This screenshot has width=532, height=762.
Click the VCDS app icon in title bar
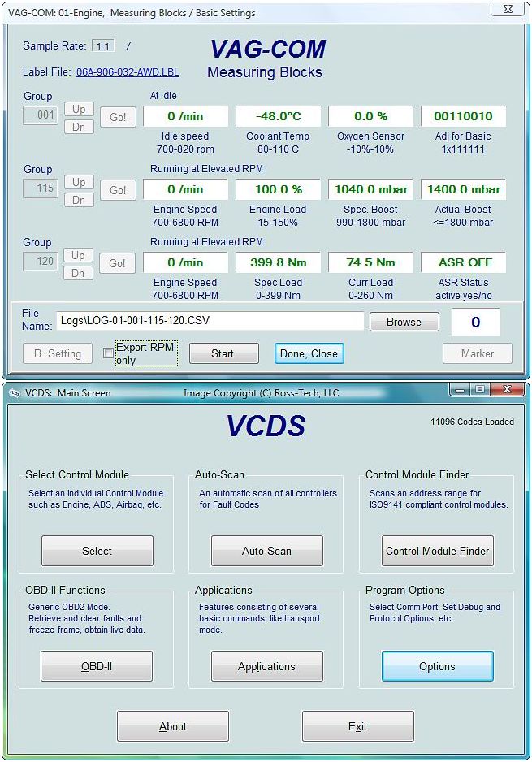coord(15,394)
